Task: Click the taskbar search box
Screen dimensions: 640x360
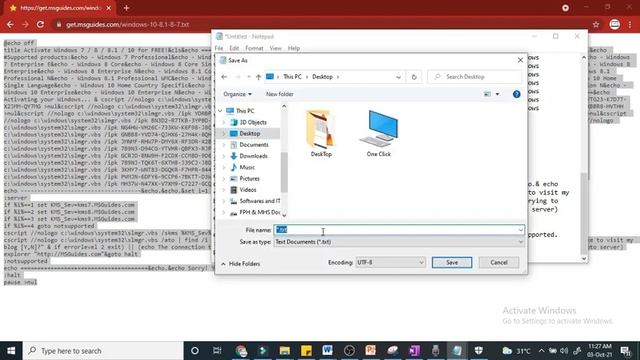Action: coord(103,351)
